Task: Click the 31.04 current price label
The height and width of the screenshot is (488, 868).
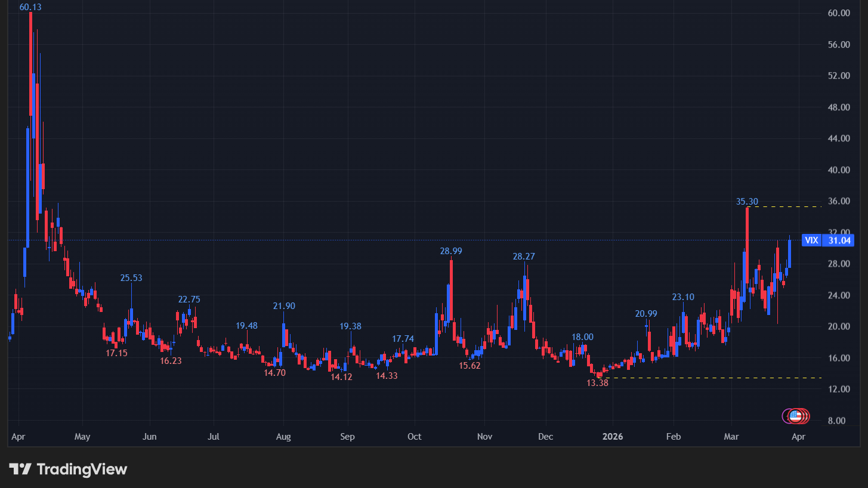Action: [838, 240]
